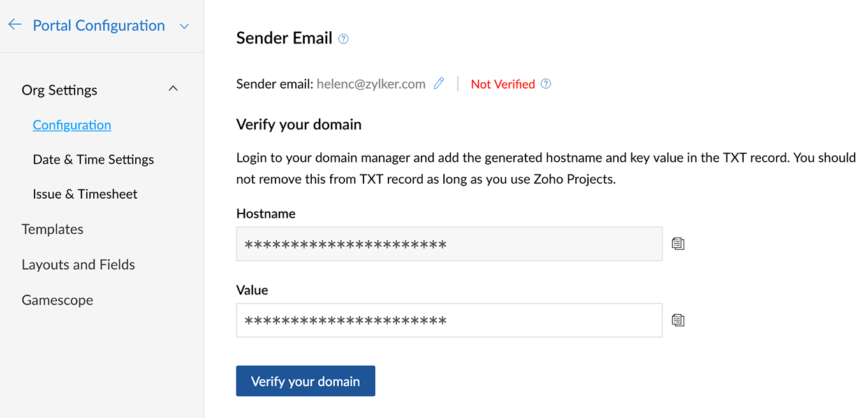Open the Portal Configuration dropdown chevron
Image resolution: width=868 pixels, height=418 pixels.
click(x=184, y=26)
